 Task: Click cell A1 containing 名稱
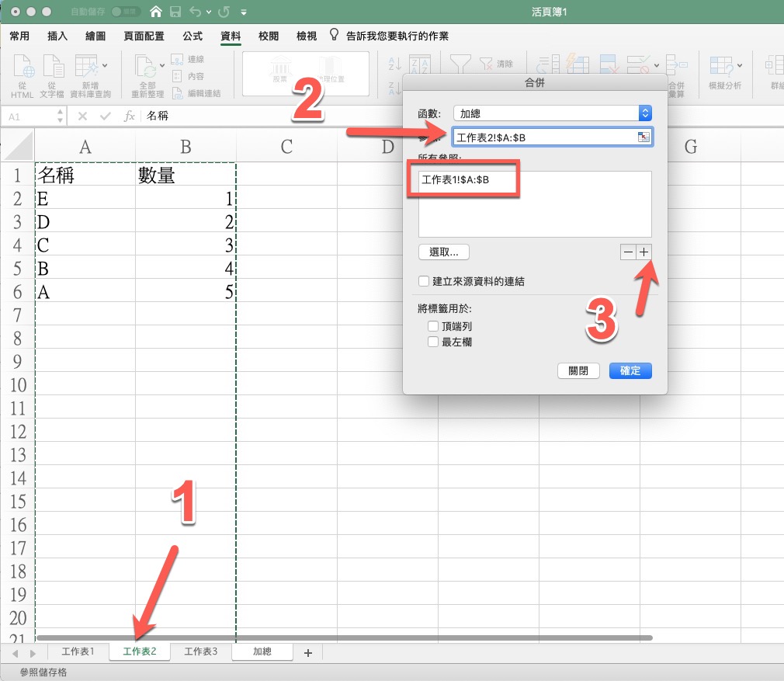[x=85, y=175]
